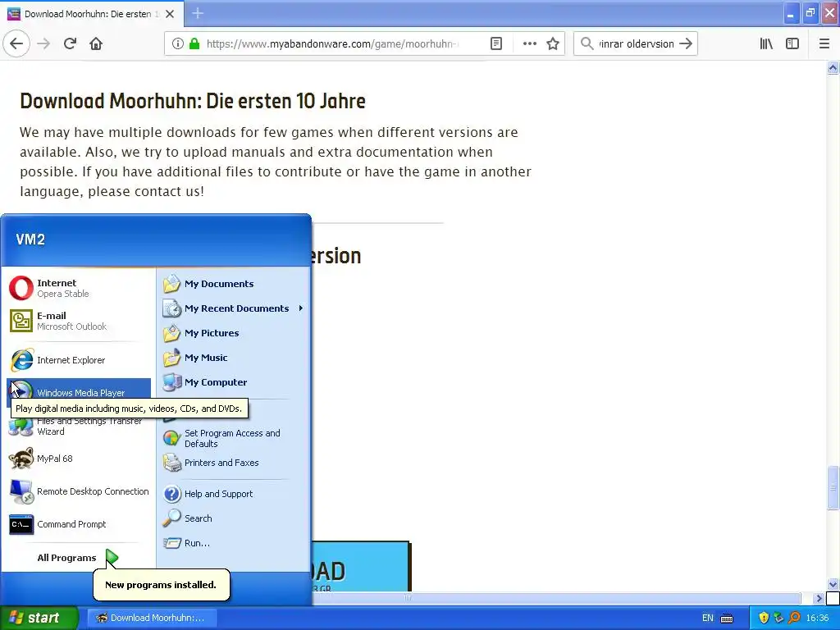This screenshot has height=630, width=840.
Task: Click the blue DOWNLOAD button on page
Action: tap(361, 567)
